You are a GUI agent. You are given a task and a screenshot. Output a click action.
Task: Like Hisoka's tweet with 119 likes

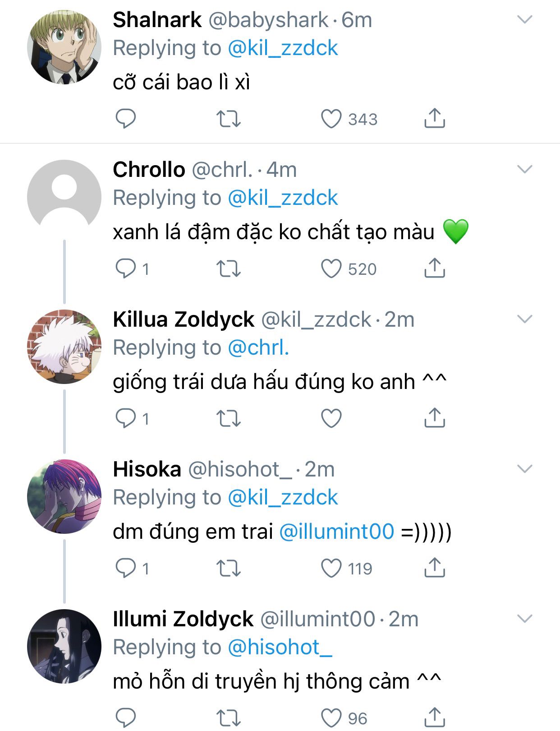[x=331, y=568]
